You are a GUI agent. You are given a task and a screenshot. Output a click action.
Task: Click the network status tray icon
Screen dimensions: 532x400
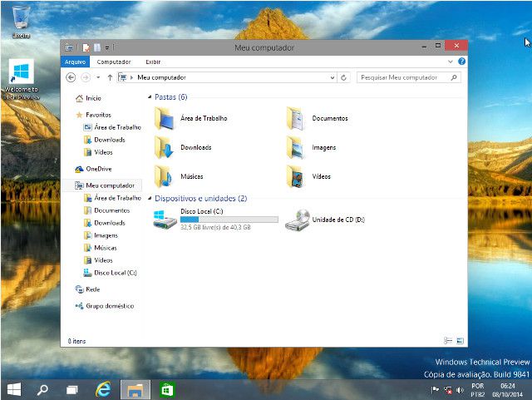point(448,390)
